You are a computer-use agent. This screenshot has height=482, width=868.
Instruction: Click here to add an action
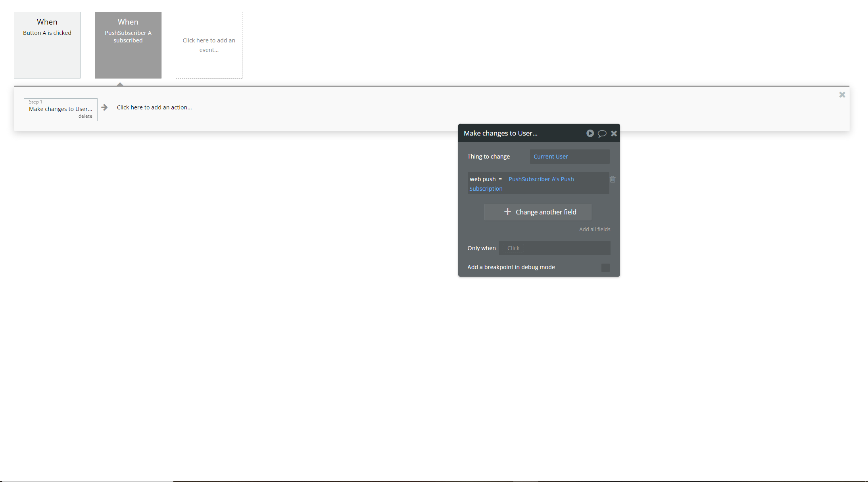(154, 108)
